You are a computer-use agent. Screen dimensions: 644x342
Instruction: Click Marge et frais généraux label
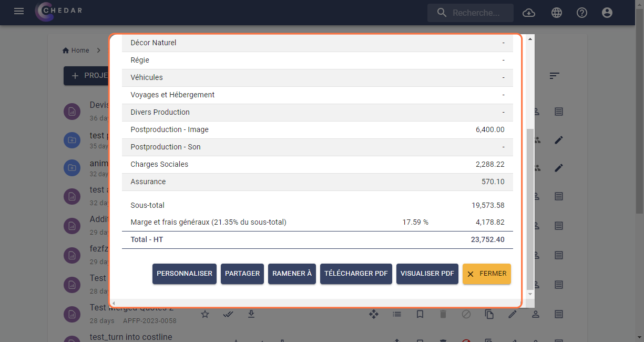(x=208, y=222)
